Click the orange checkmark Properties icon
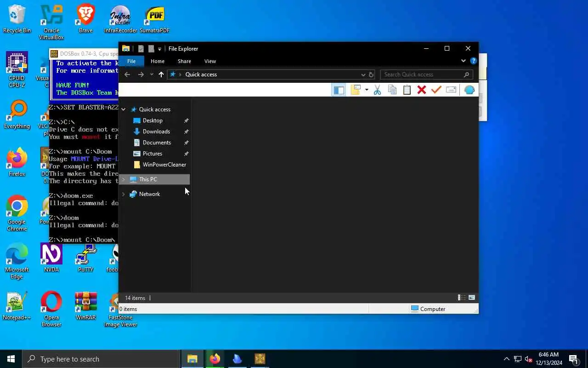Screen dimensions: 588x368 point(436,90)
